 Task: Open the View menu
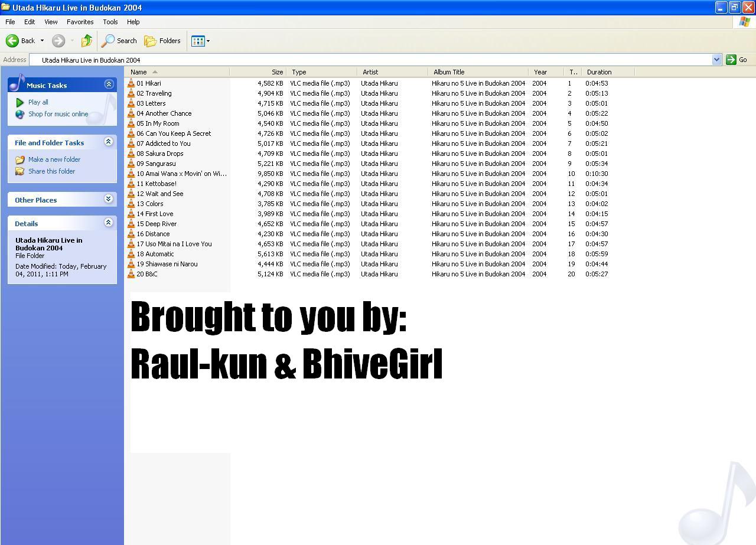click(51, 22)
